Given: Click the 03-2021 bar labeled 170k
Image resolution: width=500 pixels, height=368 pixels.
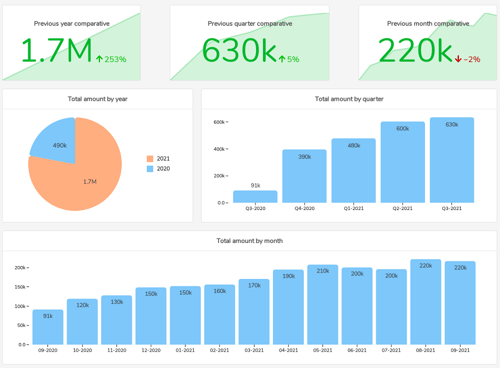Looking at the screenshot, I should (254, 312).
